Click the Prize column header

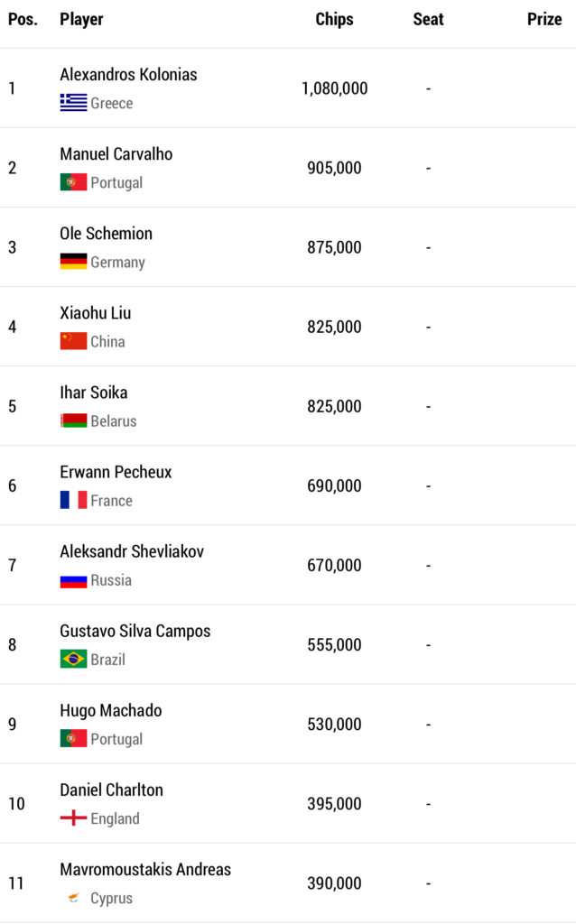(544, 19)
